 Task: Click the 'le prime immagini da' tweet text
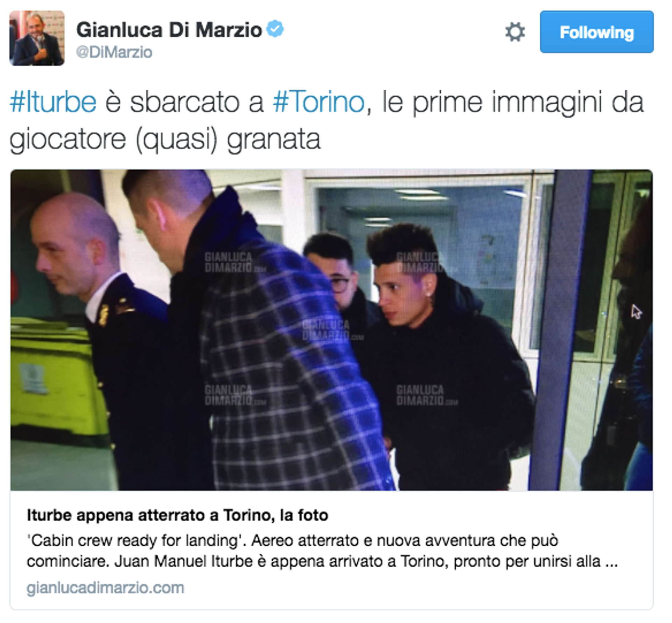pyautogui.click(x=512, y=102)
